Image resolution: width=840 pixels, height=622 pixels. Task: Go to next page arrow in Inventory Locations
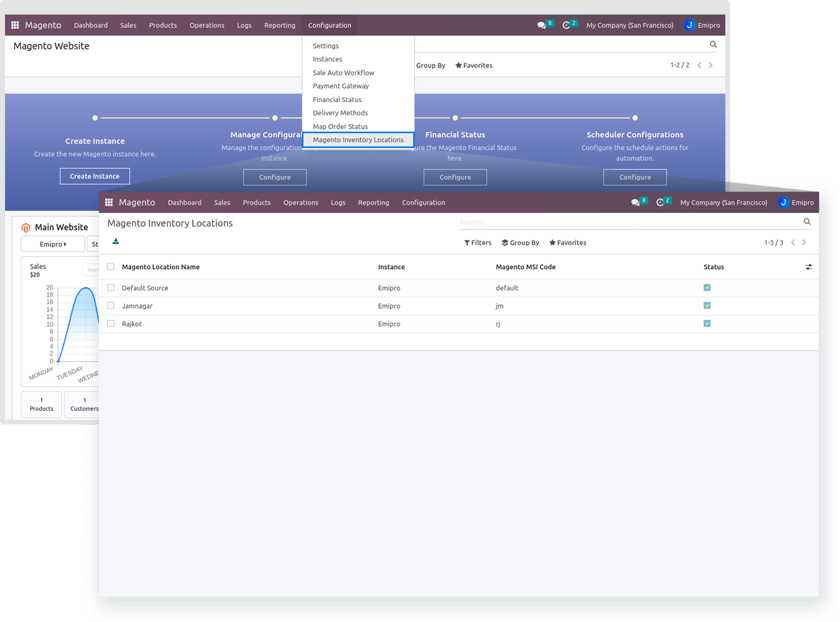tap(805, 242)
